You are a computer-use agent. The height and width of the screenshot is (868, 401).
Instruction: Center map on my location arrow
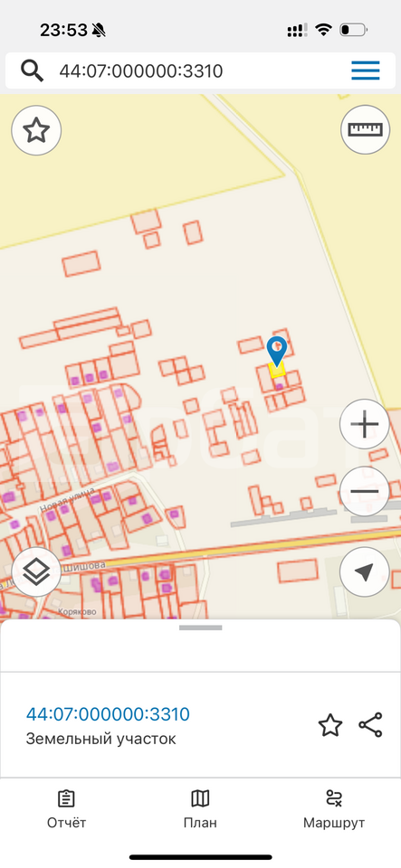(365, 572)
